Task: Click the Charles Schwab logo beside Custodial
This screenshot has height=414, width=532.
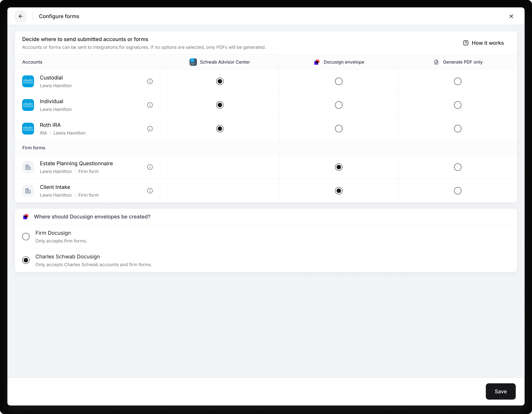Action: pyautogui.click(x=28, y=81)
